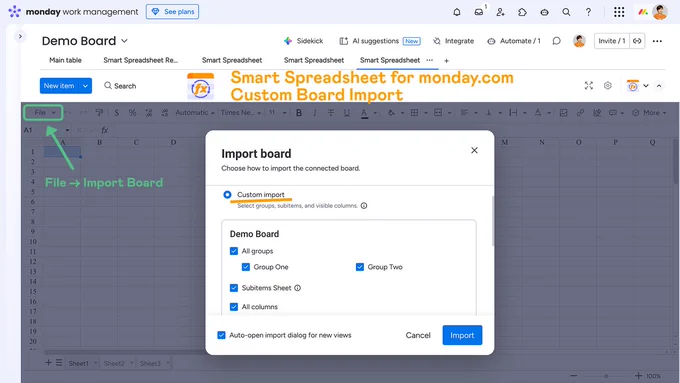Screen dimensions: 680x383
Task: Switch to Smart Spreadsheet Re... tab
Action: pos(141,60)
